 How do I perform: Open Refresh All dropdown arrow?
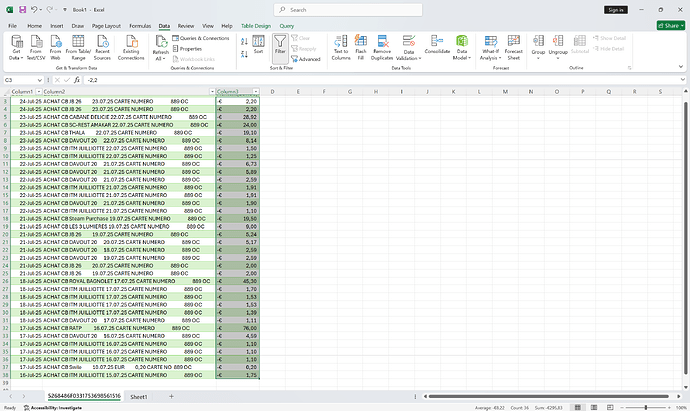pyautogui.click(x=164, y=59)
